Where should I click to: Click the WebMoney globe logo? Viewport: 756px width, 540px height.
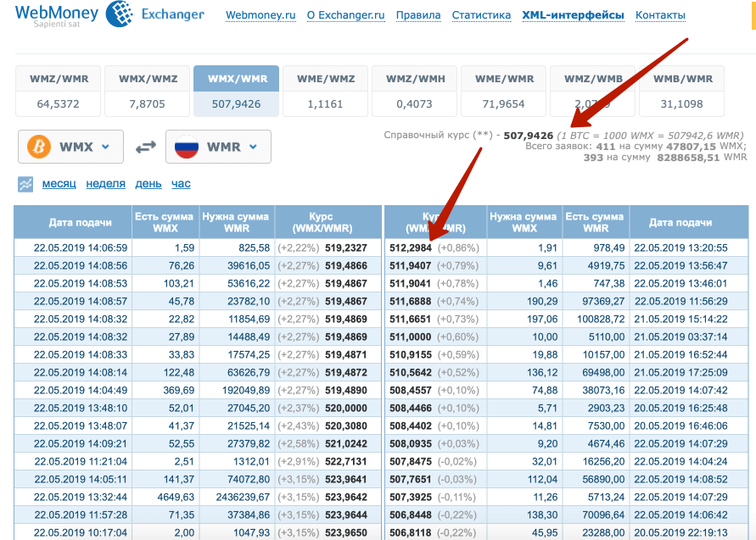coord(119,14)
